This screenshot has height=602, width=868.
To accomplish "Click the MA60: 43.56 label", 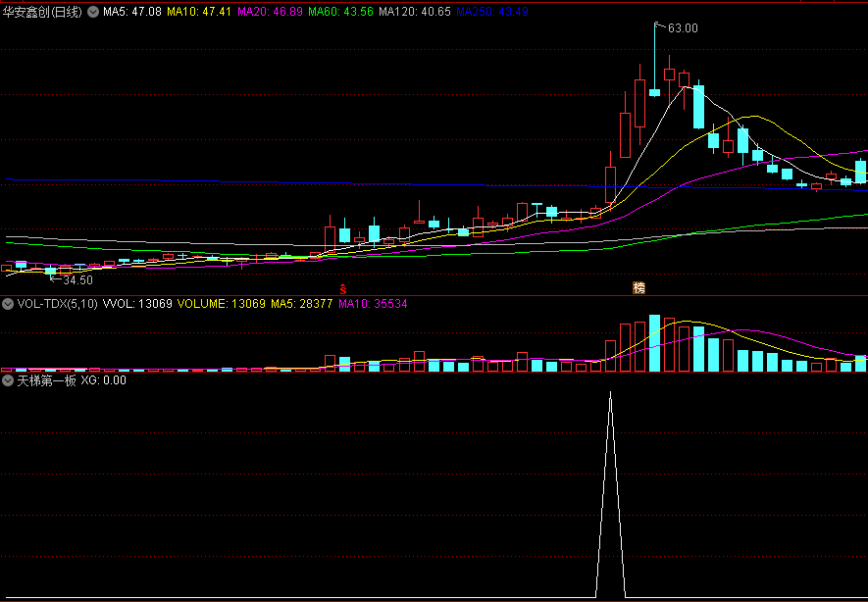I will click(x=340, y=12).
